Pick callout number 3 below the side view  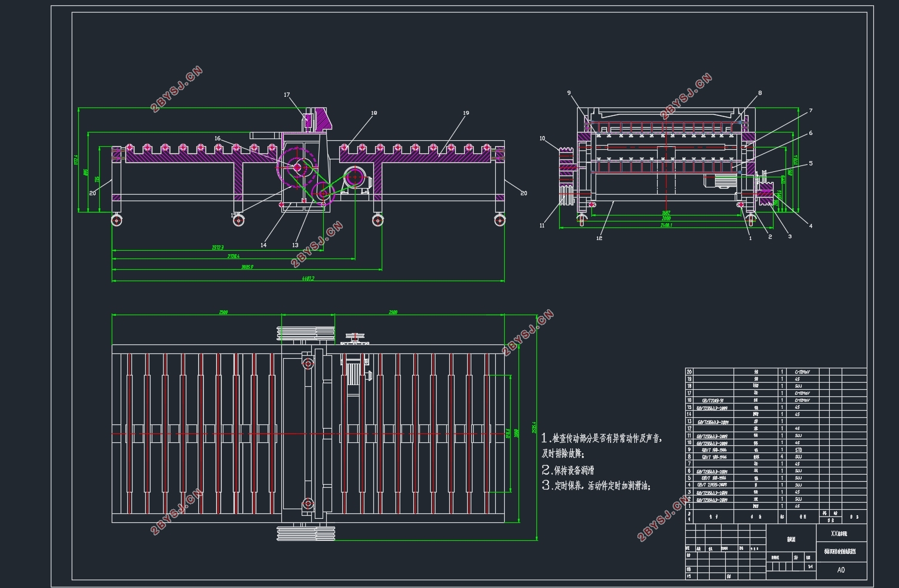(790, 236)
